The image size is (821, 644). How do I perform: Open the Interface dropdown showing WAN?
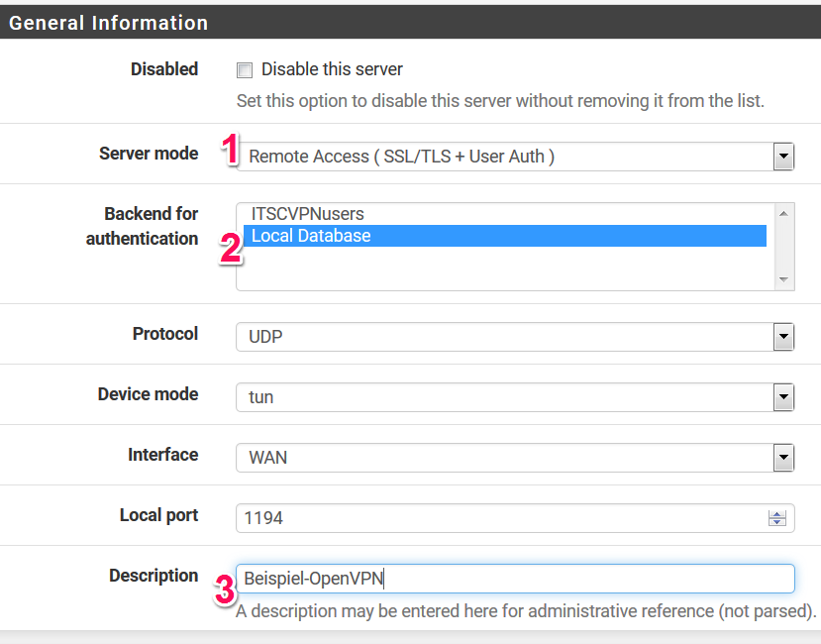pos(515,458)
